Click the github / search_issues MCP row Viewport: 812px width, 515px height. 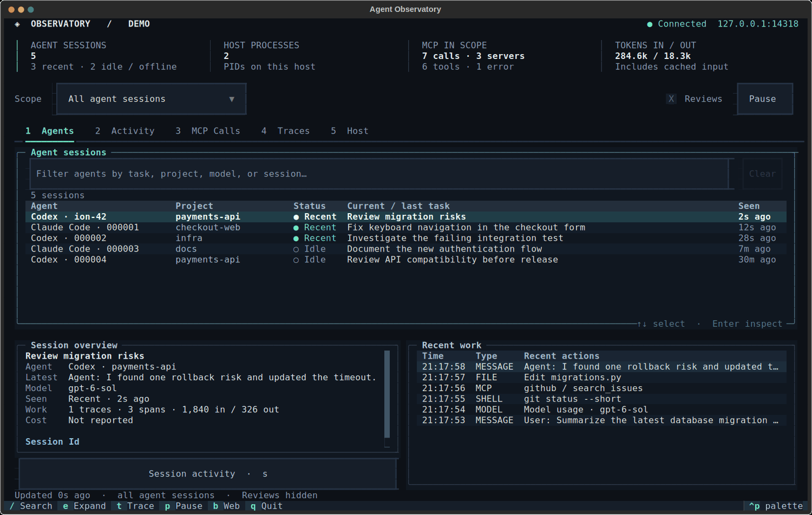[601, 388]
